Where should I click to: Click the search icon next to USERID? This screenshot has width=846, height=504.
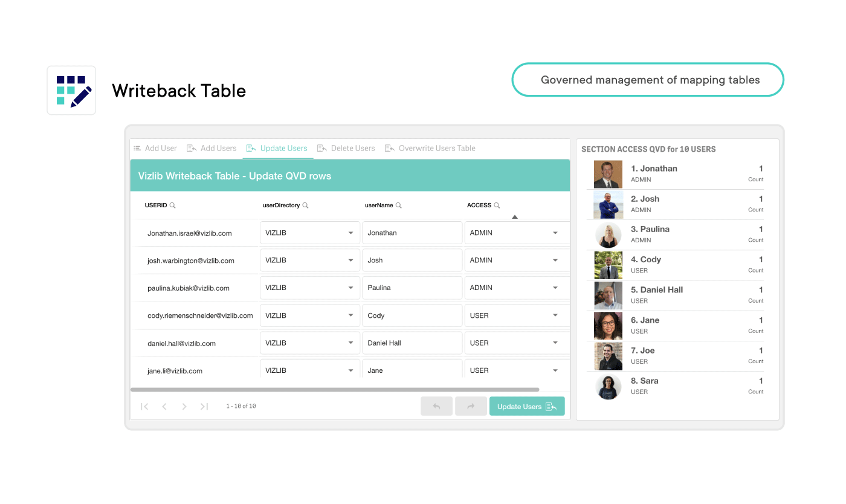pos(173,205)
